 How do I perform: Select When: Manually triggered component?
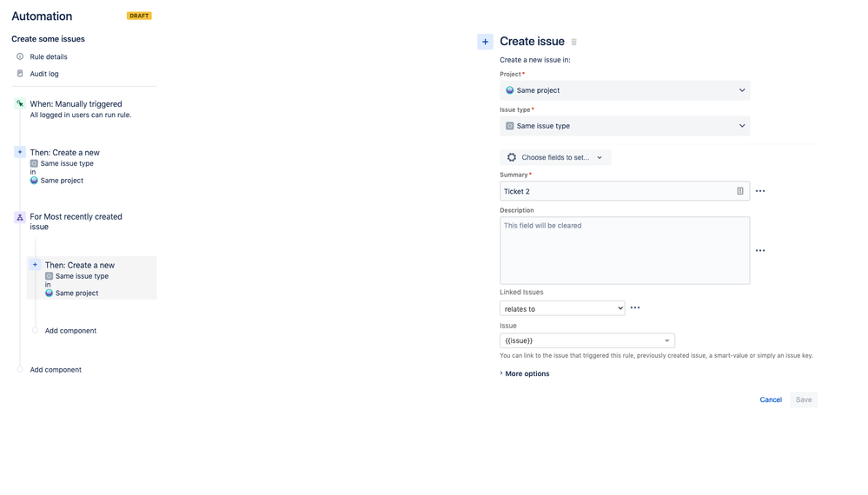pyautogui.click(x=76, y=104)
